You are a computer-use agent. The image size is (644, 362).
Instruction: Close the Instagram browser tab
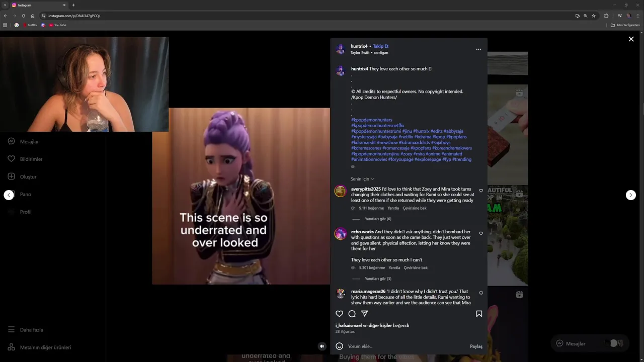click(64, 5)
